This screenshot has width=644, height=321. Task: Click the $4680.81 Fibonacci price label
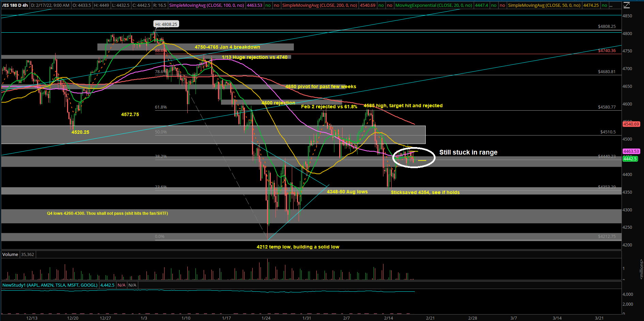607,71
